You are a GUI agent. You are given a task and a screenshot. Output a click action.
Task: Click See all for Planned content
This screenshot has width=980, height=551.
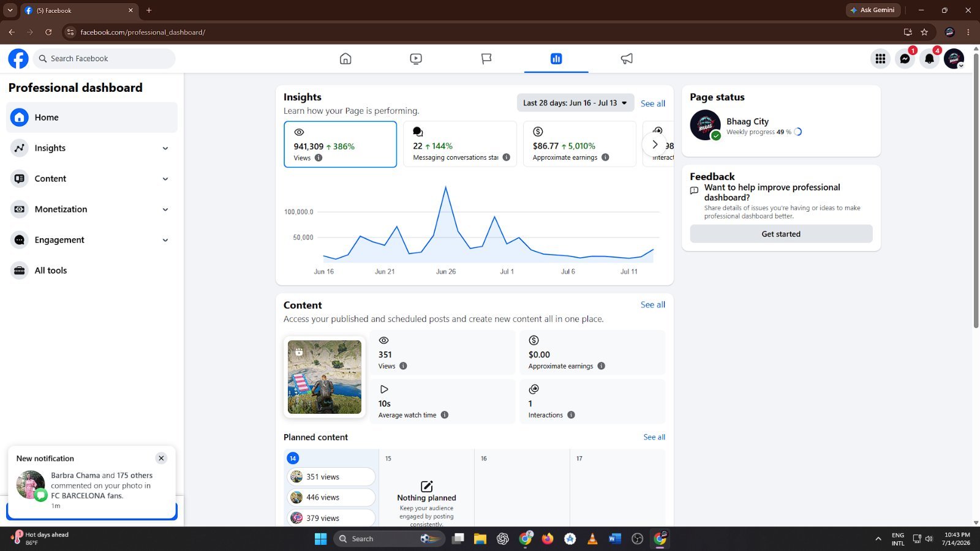pos(654,437)
